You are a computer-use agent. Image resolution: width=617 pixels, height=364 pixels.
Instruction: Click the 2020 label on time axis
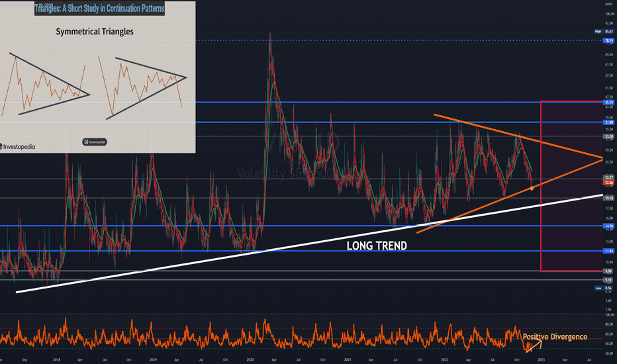250,359
